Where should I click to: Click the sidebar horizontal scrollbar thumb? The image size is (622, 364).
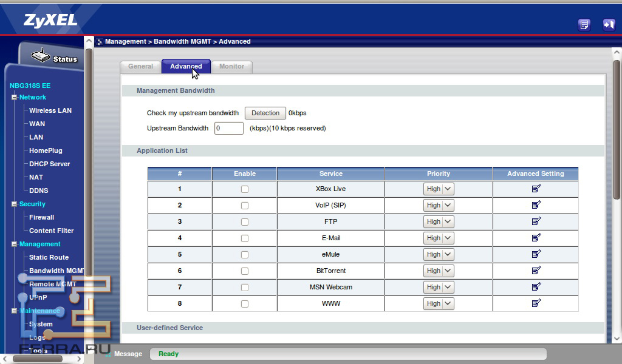tap(38, 359)
